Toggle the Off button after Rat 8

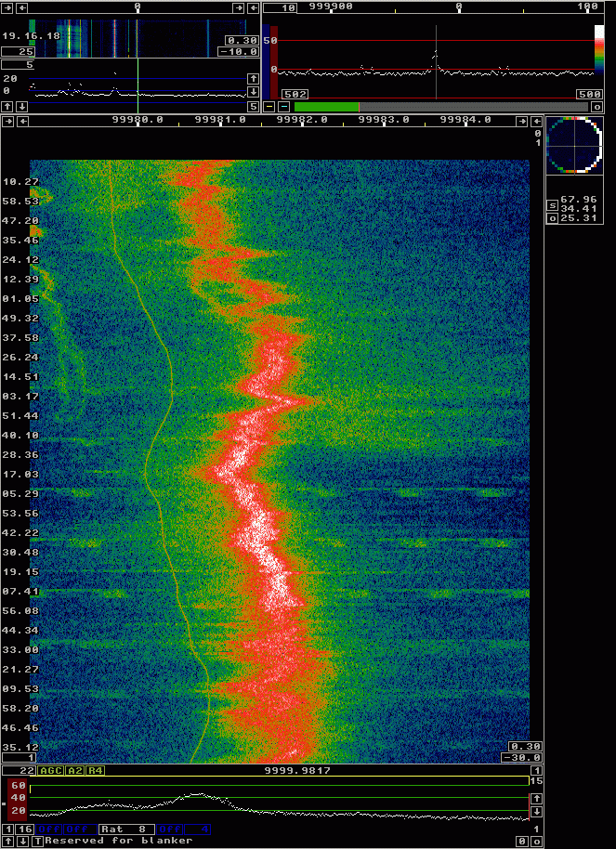click(170, 829)
